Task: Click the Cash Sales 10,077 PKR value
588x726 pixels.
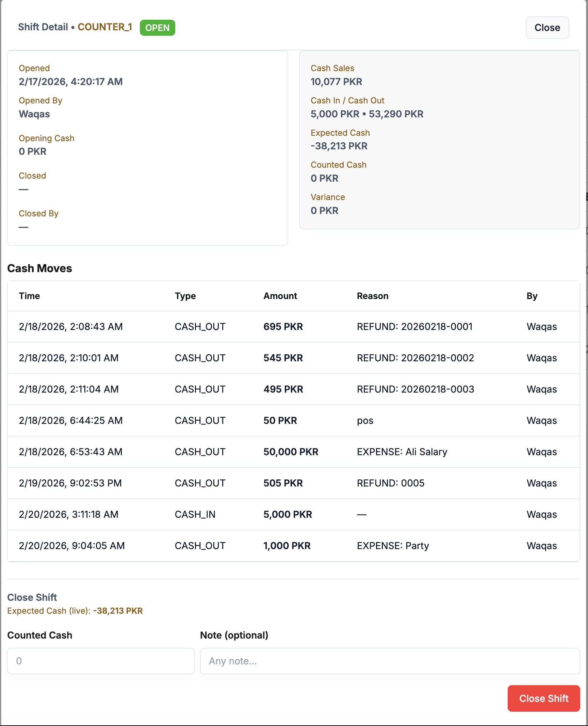Action: tap(336, 82)
